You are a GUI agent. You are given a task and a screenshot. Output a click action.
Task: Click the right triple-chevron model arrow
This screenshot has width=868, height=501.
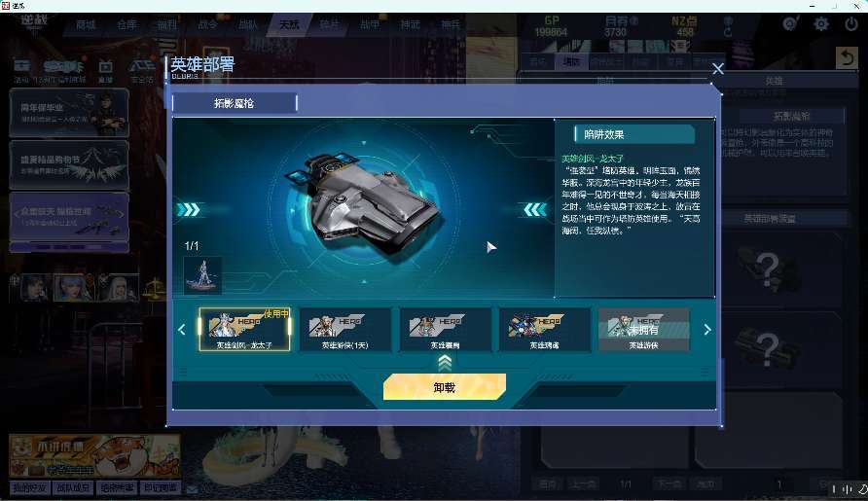pos(535,210)
